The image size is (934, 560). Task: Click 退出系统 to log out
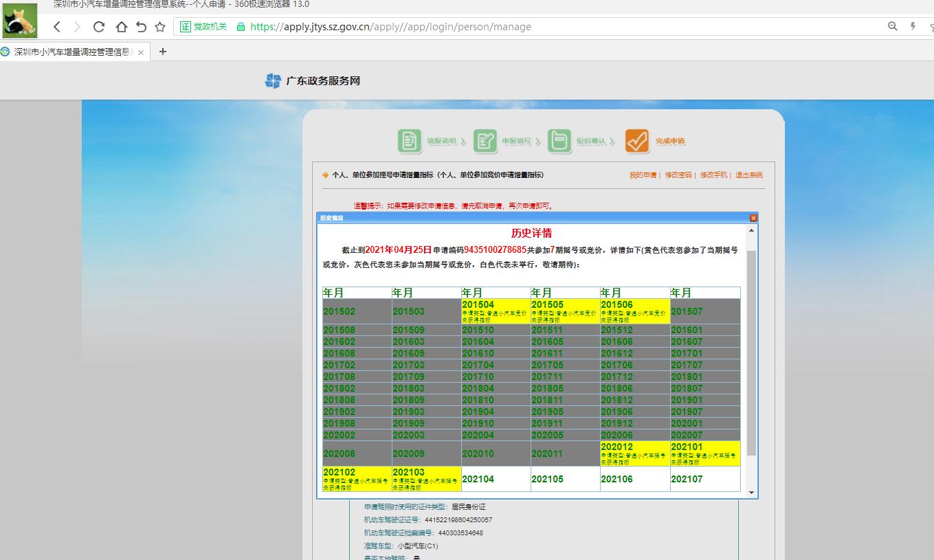point(748,175)
